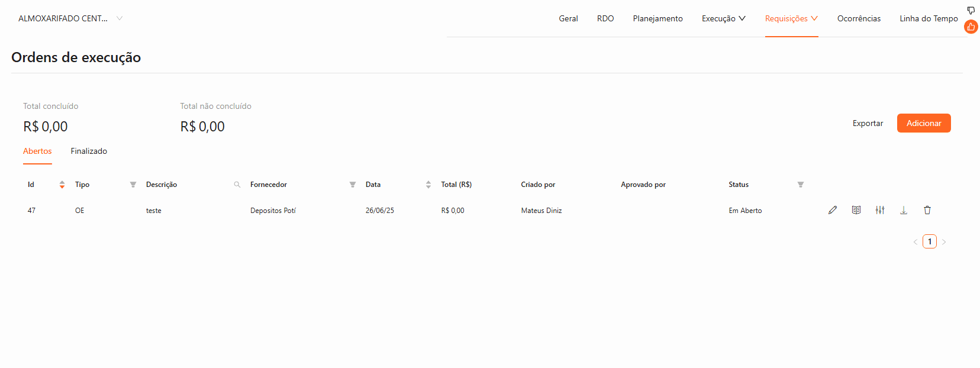980x368 pixels.
Task: Click the pencil edit icon for order 47
Action: click(x=833, y=210)
